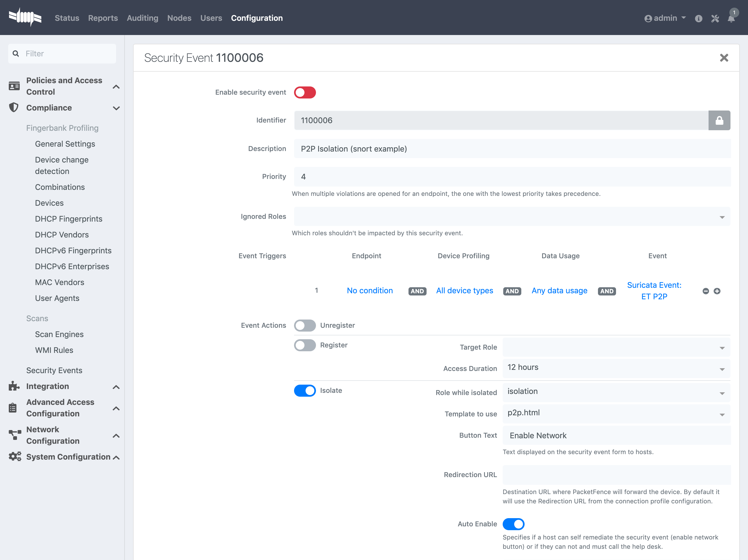This screenshot has width=748, height=560.
Task: Open the tools wrench icon
Action: [x=715, y=19]
